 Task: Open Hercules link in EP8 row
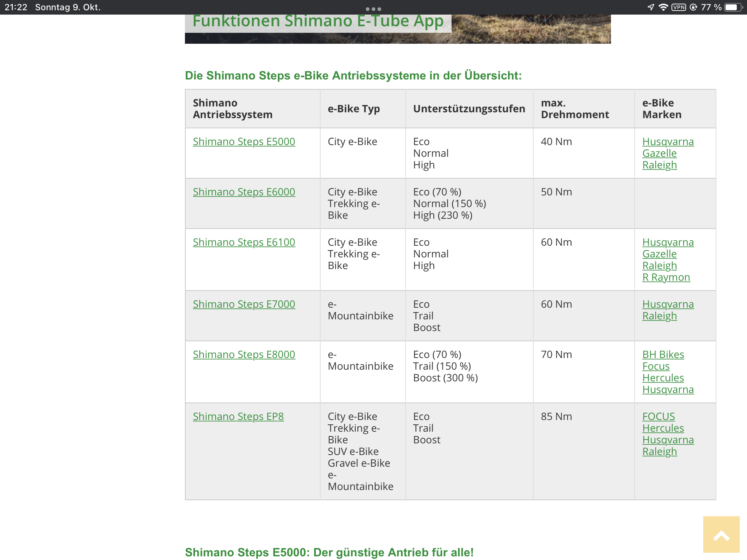663,428
